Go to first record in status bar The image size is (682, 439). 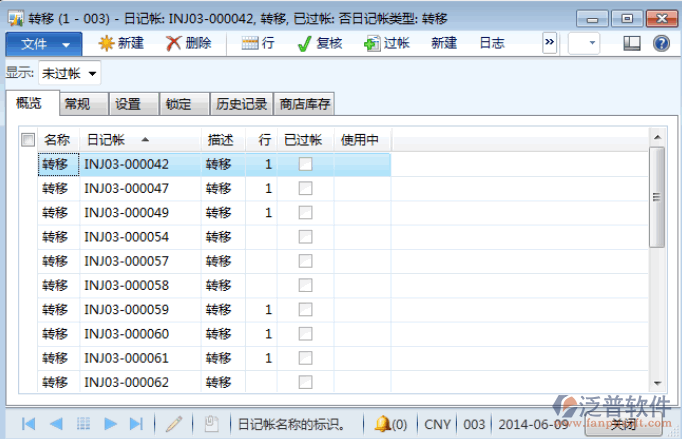pyautogui.click(x=29, y=424)
